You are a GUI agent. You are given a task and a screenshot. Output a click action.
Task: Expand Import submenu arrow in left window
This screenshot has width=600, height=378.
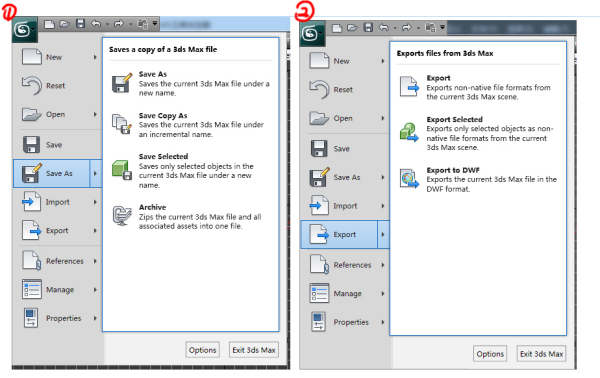[95, 202]
